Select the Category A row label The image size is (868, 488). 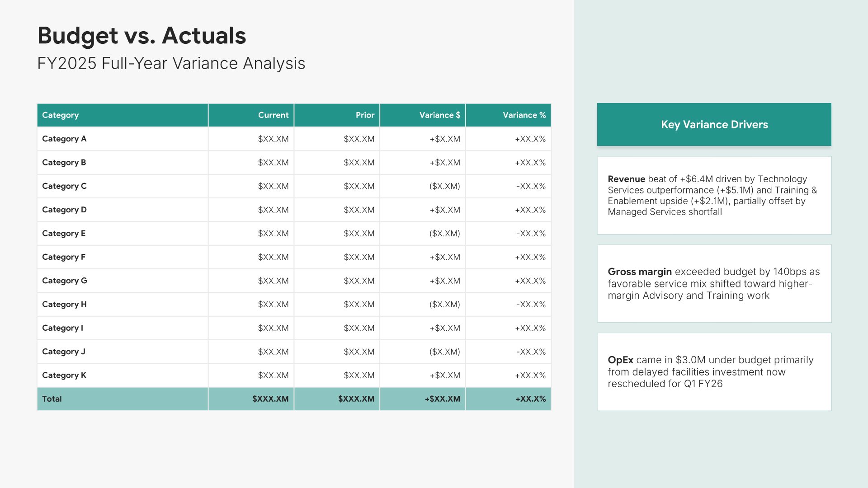[64, 139]
